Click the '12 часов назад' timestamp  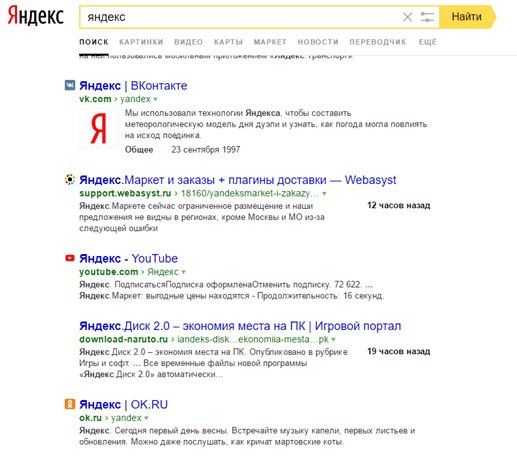(399, 205)
